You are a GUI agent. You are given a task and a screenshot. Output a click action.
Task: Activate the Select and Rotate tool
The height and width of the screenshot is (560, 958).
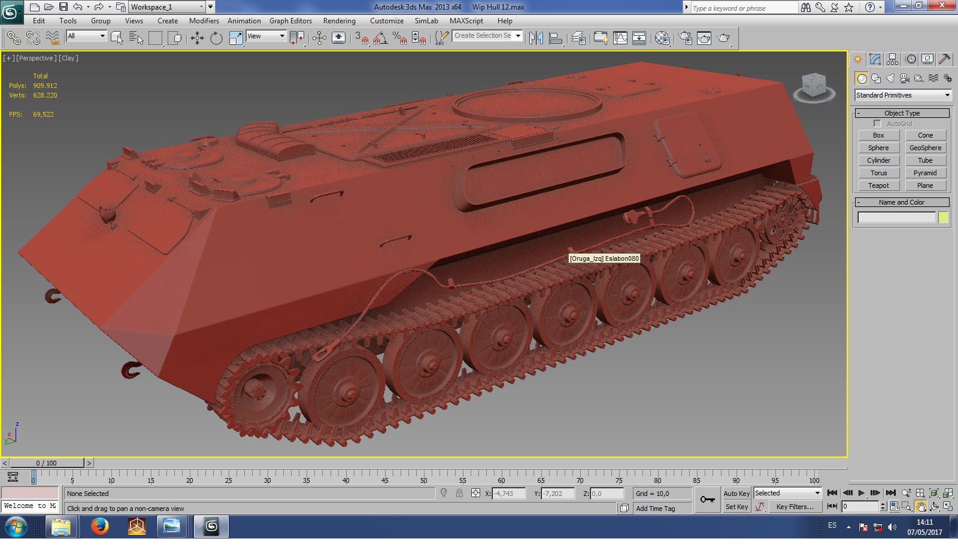coord(216,38)
